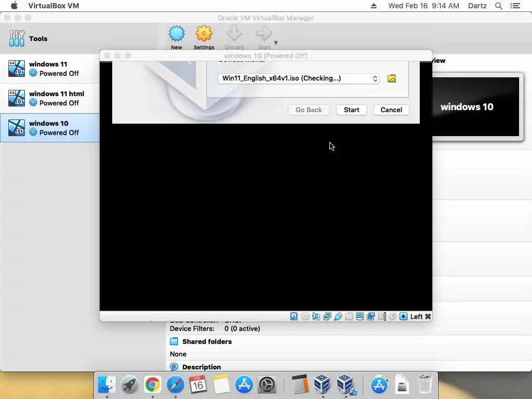Click the virtualization V status icon
Viewport: 532px width, 399px height.
[381, 316]
